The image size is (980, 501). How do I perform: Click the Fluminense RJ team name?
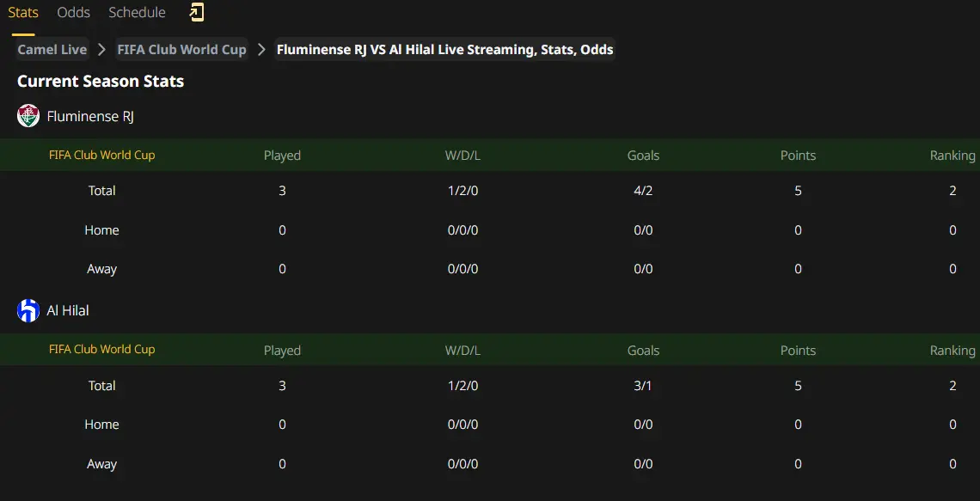point(90,116)
